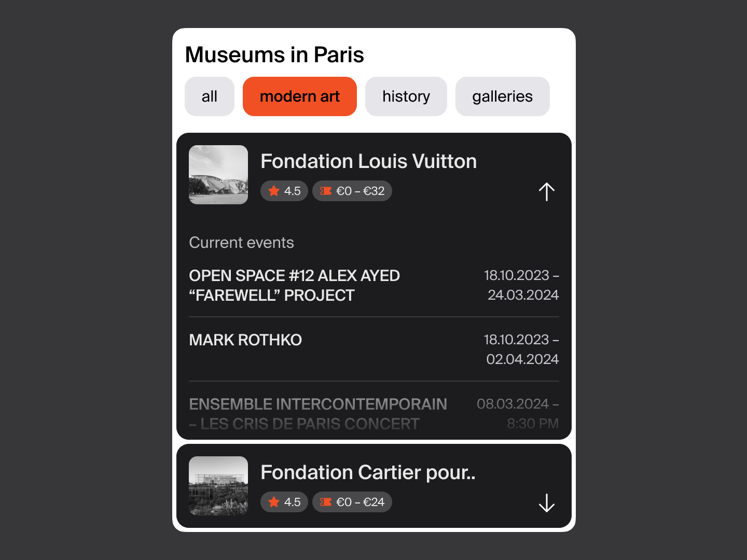This screenshot has width=747, height=560.
Task: Expand the Fondation Cartier card
Action: (x=546, y=503)
